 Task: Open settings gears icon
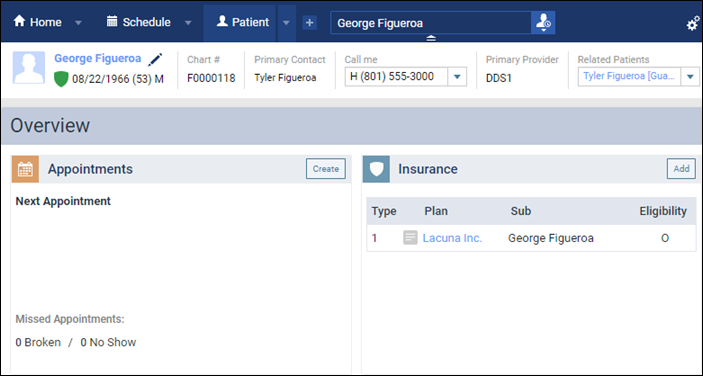pos(693,23)
